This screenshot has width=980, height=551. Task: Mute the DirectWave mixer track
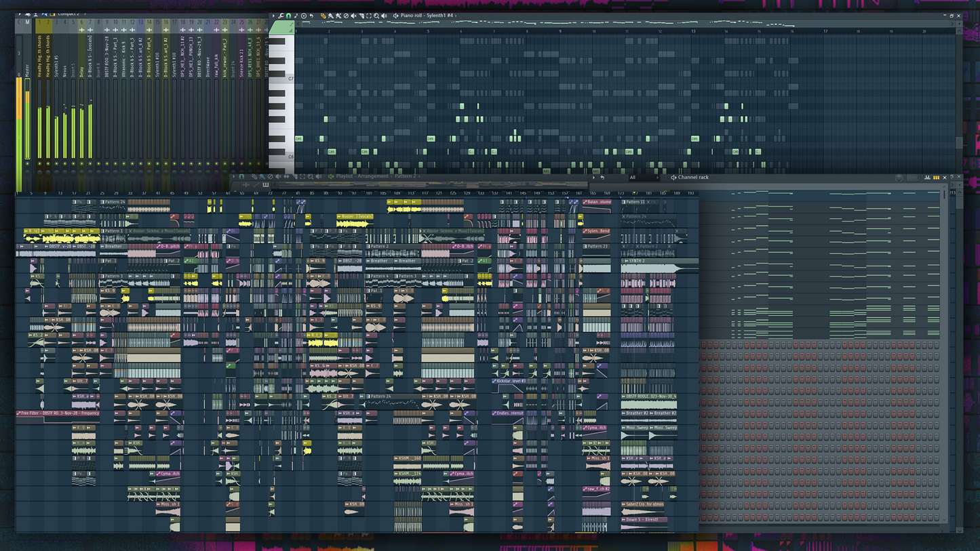click(x=208, y=163)
